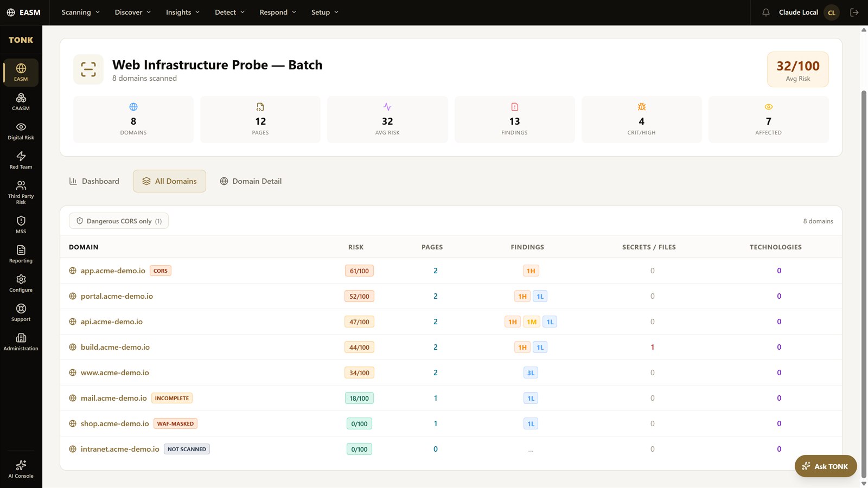The height and width of the screenshot is (488, 868).
Task: Click the 32/100 Avg Risk badge
Action: 798,69
